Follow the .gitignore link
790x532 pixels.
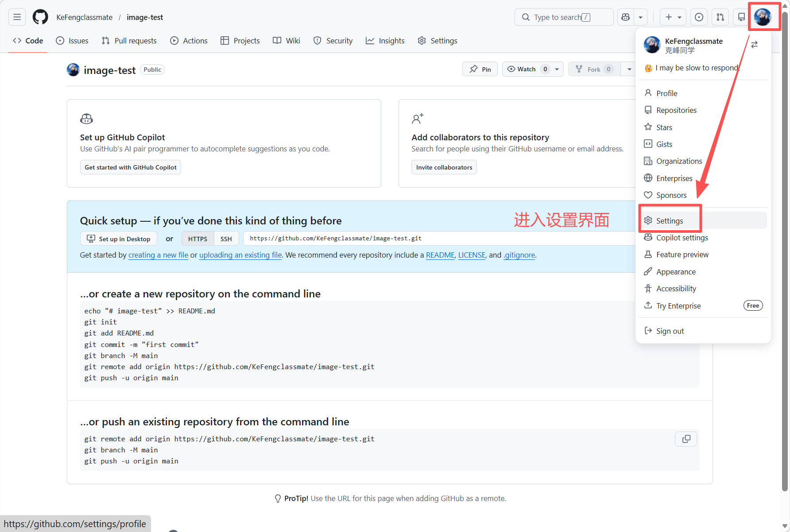point(519,255)
